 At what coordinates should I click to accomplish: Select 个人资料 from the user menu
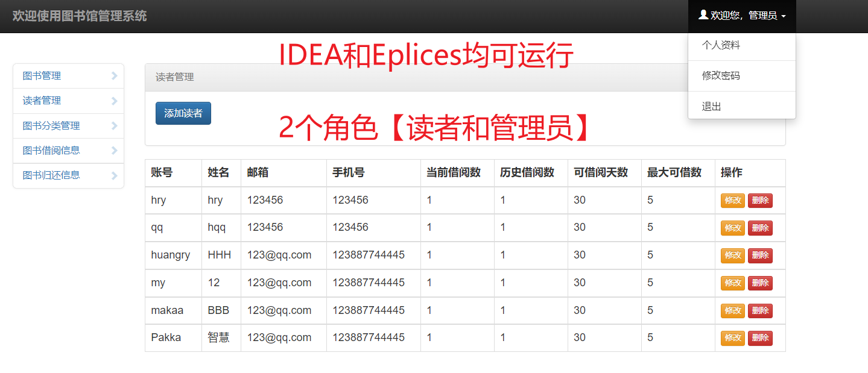[742, 45]
